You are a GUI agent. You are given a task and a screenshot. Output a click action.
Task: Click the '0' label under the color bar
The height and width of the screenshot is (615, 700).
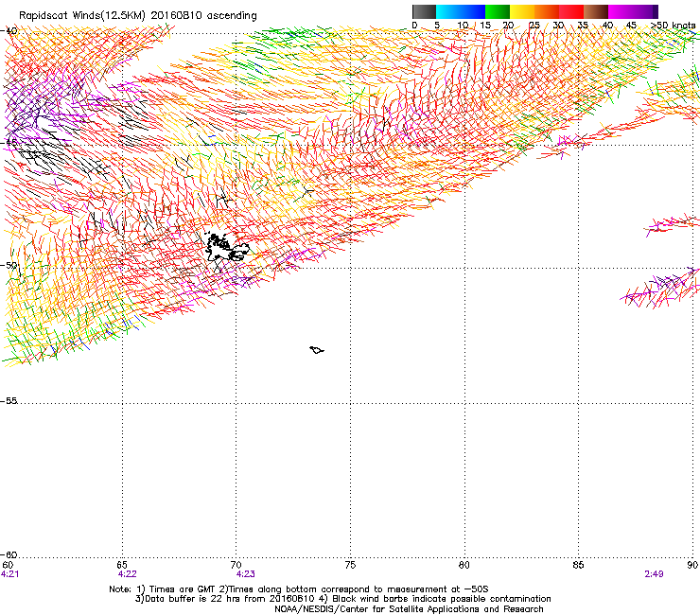[x=414, y=25]
